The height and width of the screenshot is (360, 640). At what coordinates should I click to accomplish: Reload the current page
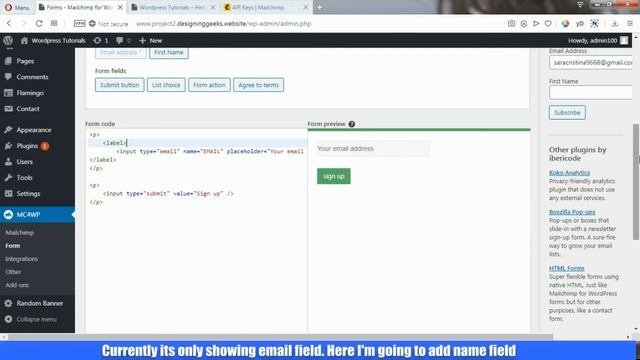tap(39, 24)
